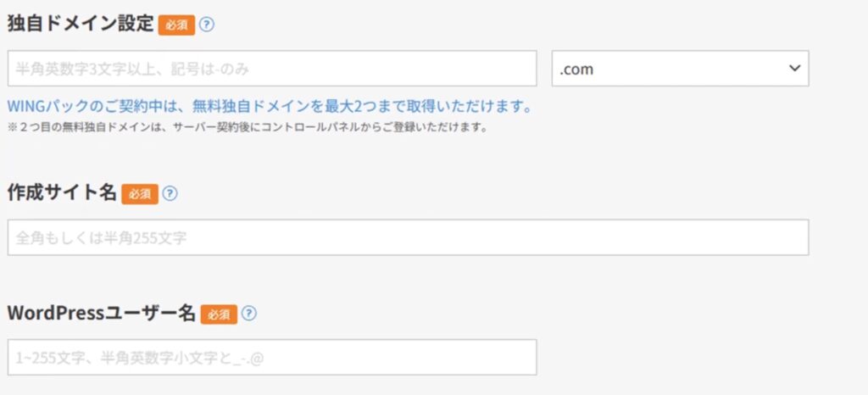
Task: Click 必須 badge beside 独自ドメイン設定
Action: pyautogui.click(x=176, y=25)
